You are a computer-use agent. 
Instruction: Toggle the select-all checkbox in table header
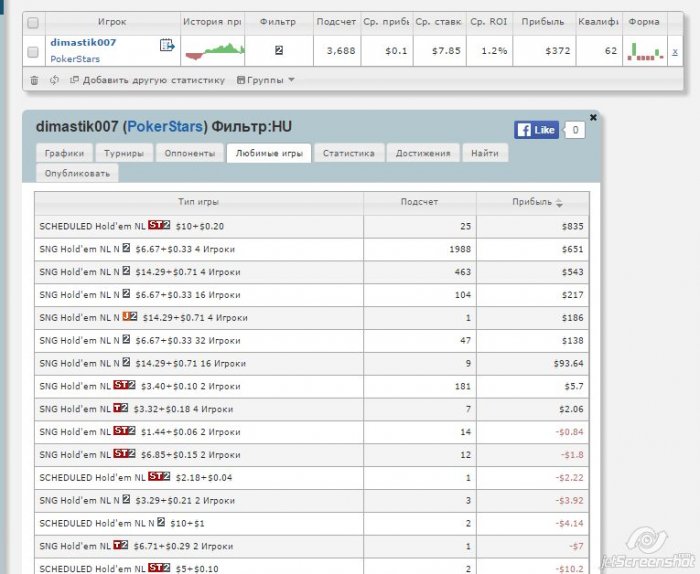33,22
